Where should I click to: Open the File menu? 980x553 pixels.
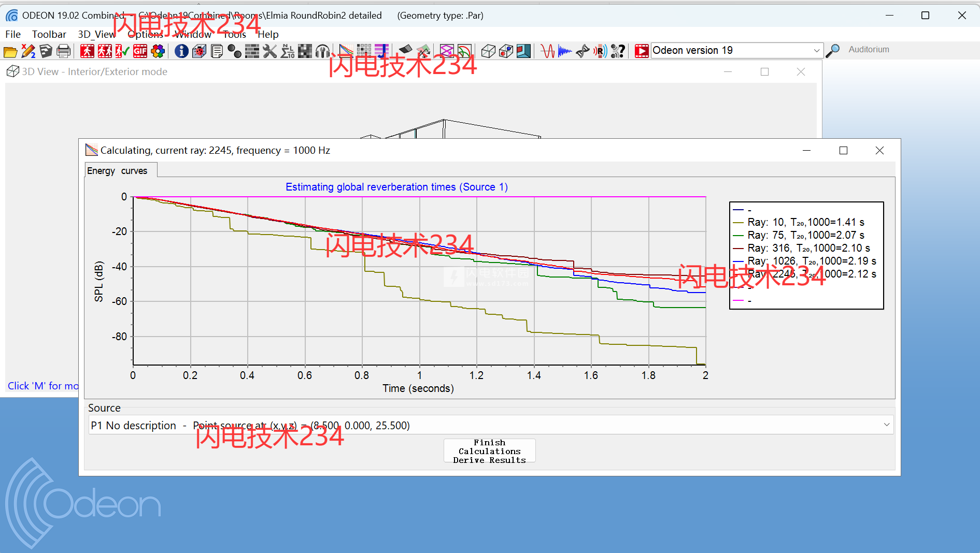point(13,34)
